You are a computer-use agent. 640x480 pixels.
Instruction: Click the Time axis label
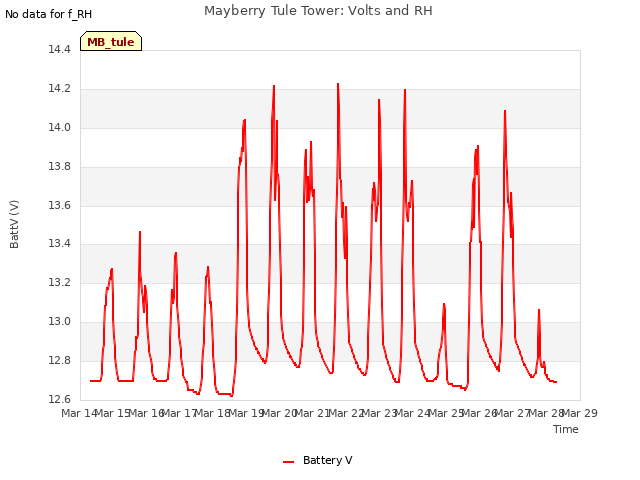coord(566,429)
